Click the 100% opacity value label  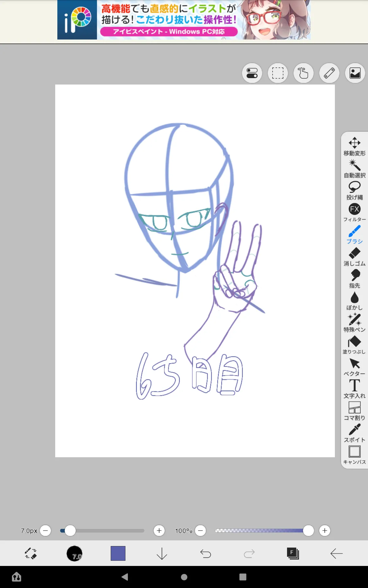click(184, 530)
